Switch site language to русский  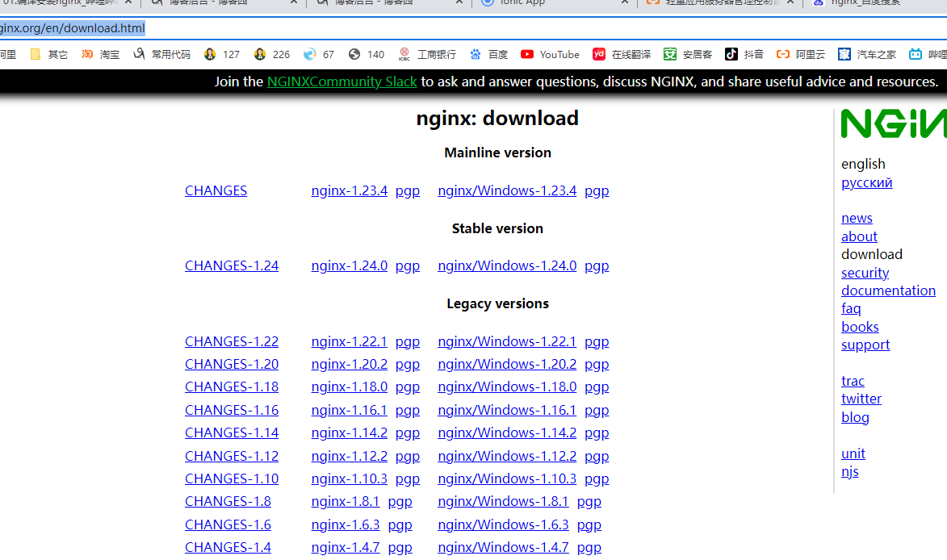click(x=867, y=183)
